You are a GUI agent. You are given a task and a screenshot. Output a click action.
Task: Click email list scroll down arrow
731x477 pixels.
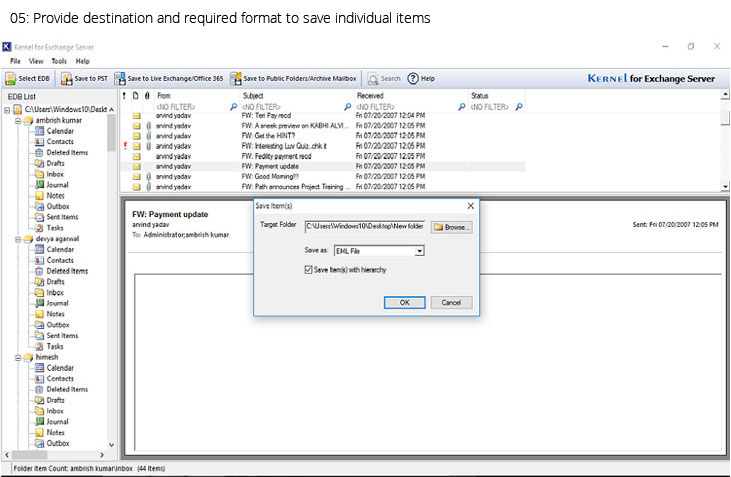click(x=725, y=187)
